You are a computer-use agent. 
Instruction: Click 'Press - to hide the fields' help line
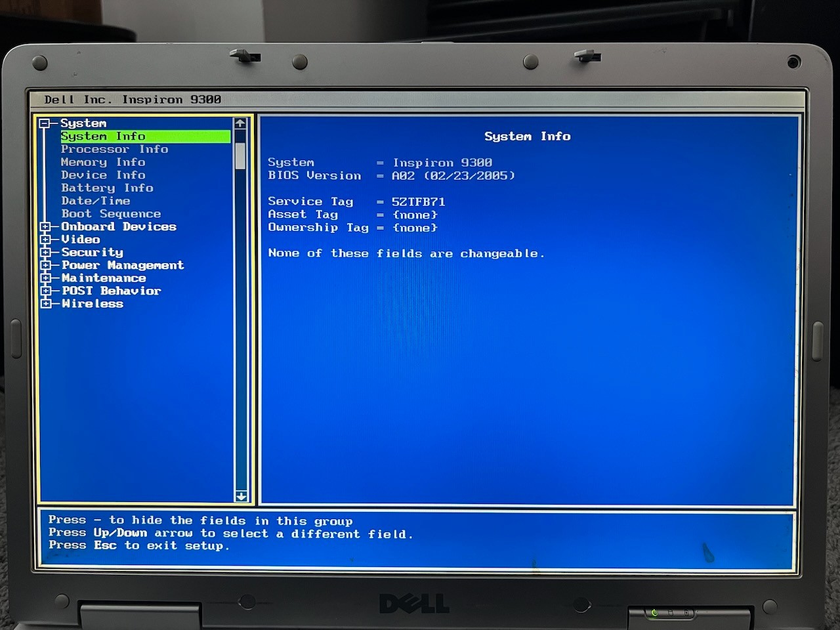201,521
